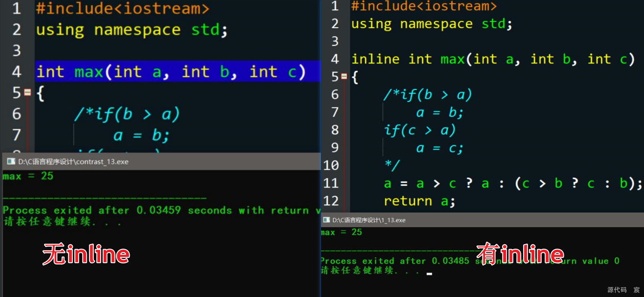The height and width of the screenshot is (297, 644).
Task: Click 'using namespace std;' in right editor
Action: pyautogui.click(x=432, y=24)
